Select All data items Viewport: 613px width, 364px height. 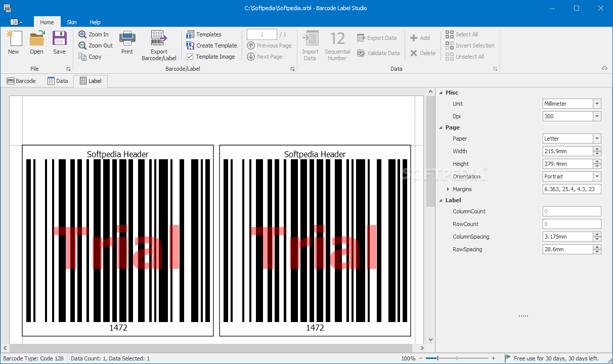(462, 34)
